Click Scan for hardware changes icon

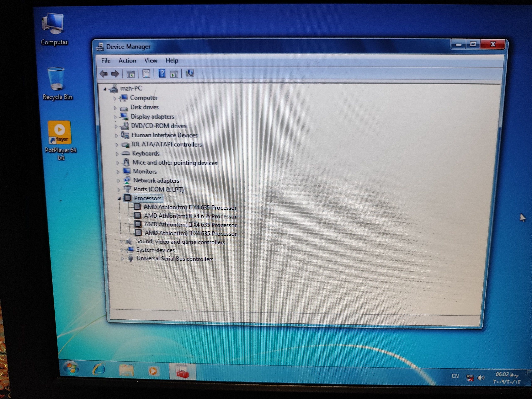point(190,73)
